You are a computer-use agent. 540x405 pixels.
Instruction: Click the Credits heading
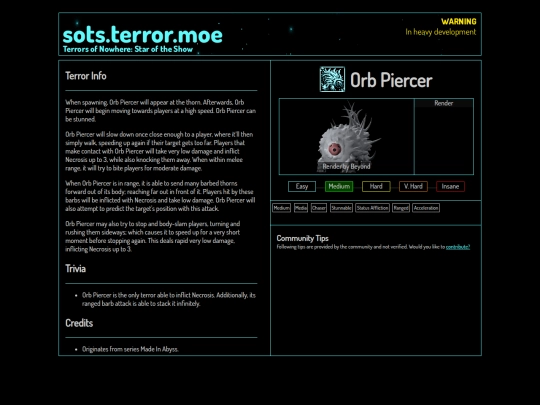pyautogui.click(x=79, y=323)
